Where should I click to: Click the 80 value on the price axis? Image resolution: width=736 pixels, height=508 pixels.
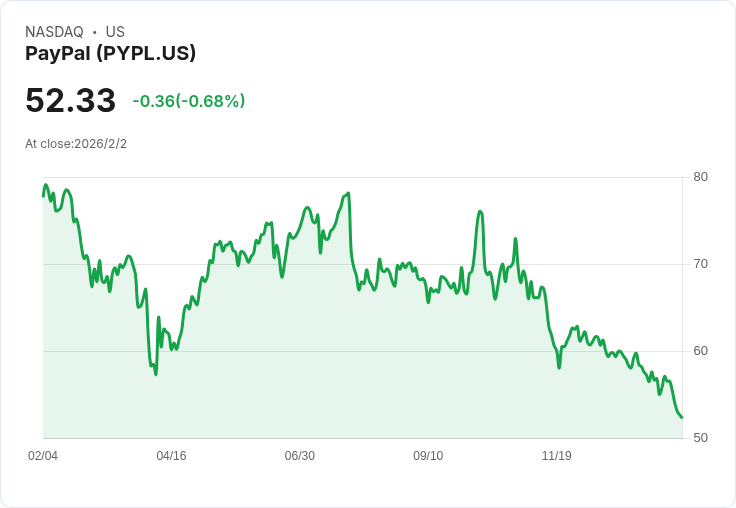coord(700,177)
